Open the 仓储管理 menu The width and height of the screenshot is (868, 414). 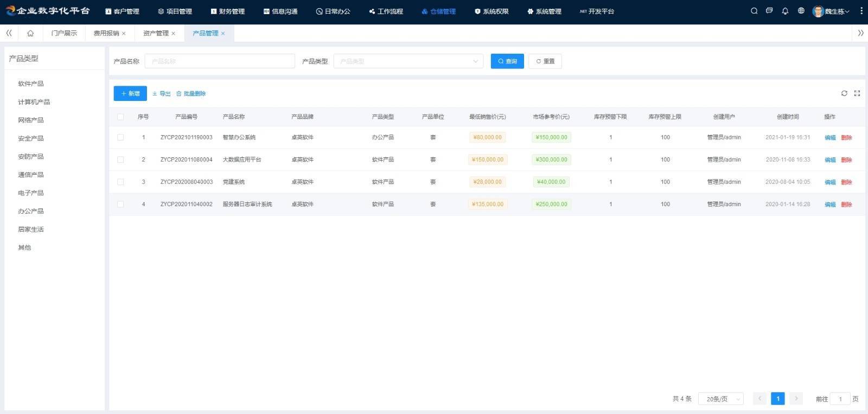(x=439, y=11)
